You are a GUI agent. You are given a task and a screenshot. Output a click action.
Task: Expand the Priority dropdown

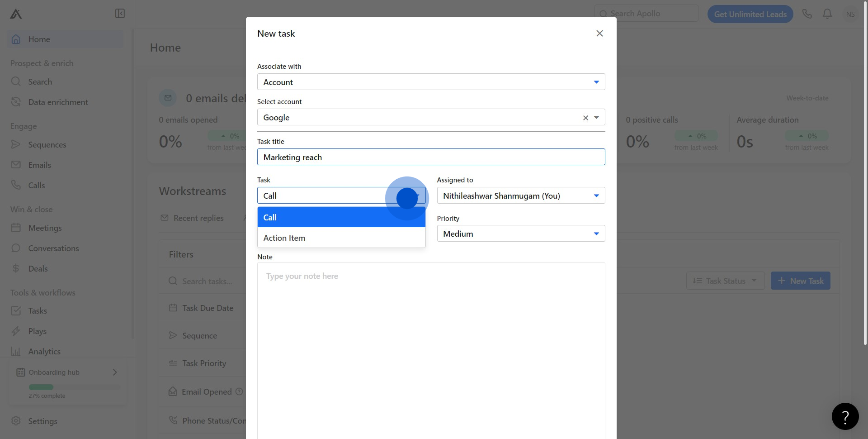(596, 234)
